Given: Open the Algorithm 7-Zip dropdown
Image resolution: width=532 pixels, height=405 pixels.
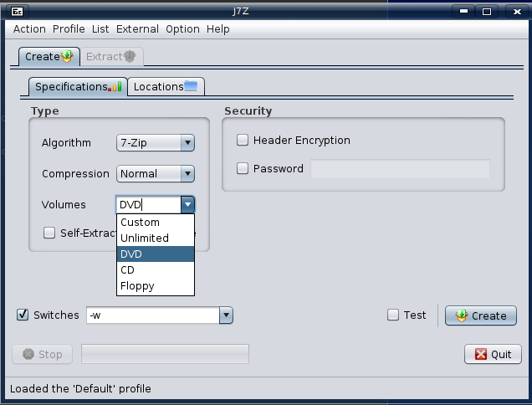Looking at the screenshot, I should pos(156,142).
